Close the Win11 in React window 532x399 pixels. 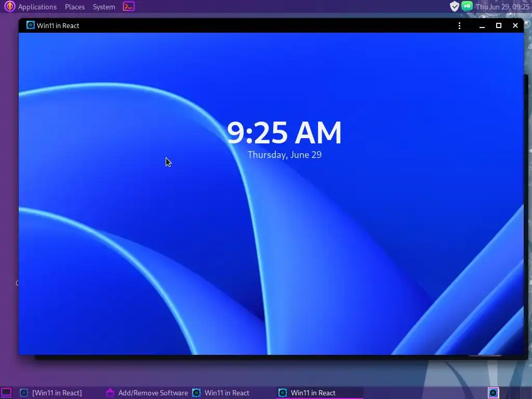(x=515, y=25)
